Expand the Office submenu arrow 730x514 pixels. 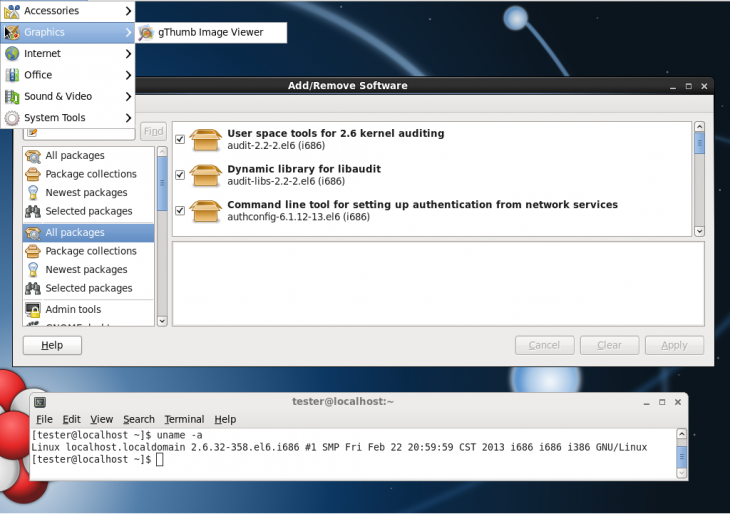128,75
